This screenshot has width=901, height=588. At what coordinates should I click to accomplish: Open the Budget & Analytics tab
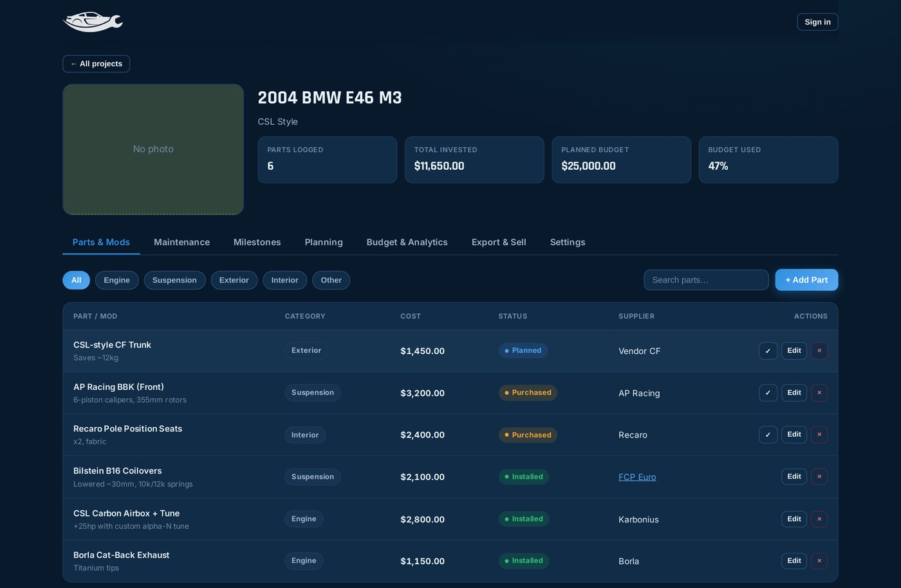click(x=407, y=242)
